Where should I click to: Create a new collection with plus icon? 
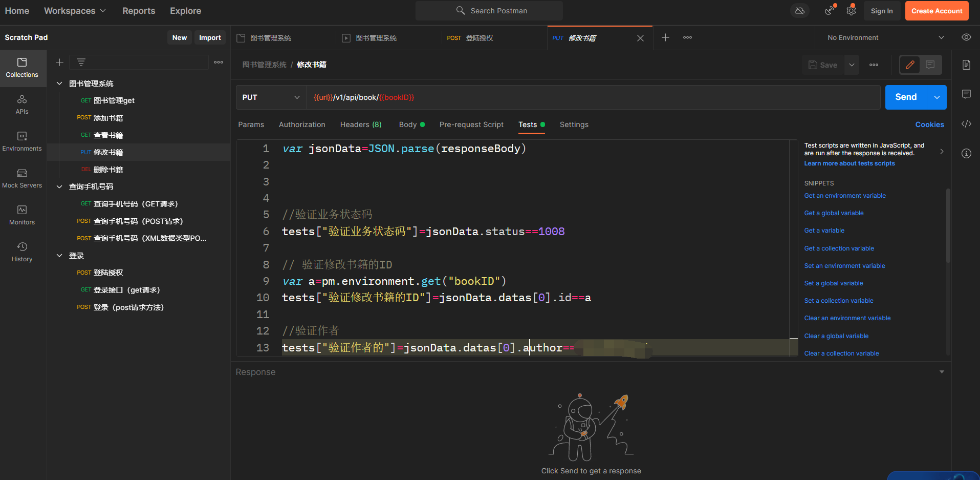[59, 62]
